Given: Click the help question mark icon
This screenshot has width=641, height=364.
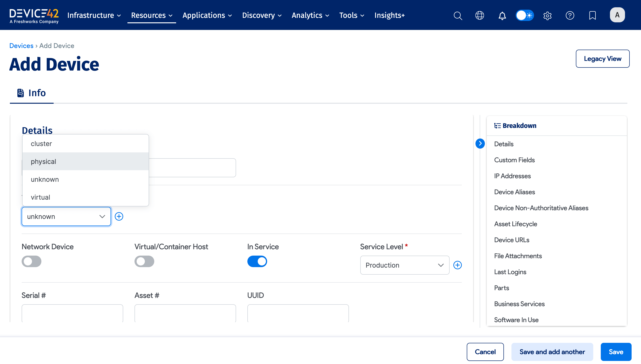Looking at the screenshot, I should (570, 16).
